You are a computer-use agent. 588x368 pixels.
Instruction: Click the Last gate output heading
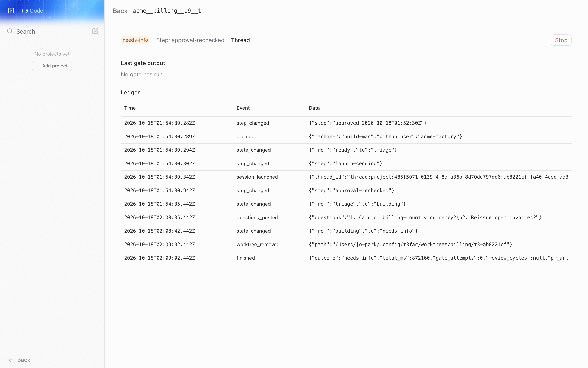coord(143,63)
